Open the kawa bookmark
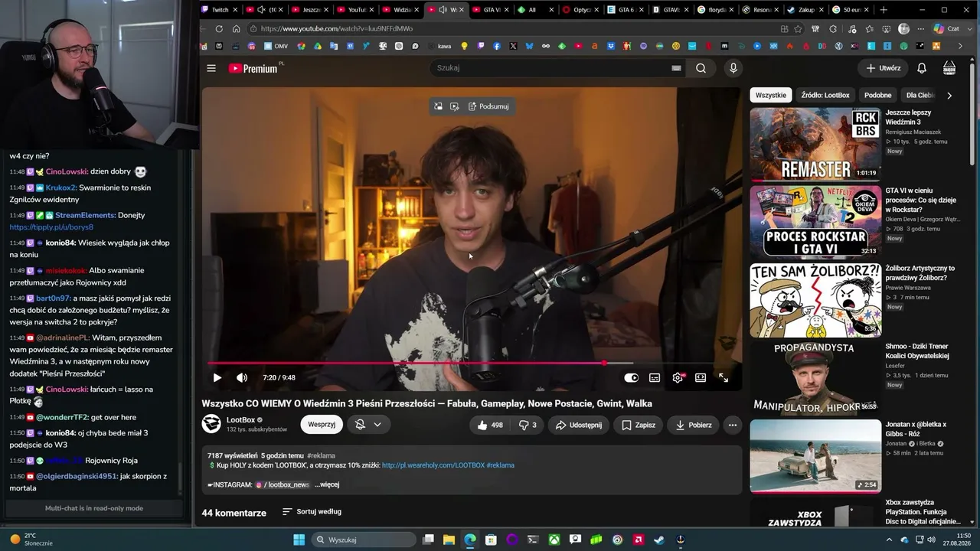Screen dimensions: 980x551 coord(439,46)
